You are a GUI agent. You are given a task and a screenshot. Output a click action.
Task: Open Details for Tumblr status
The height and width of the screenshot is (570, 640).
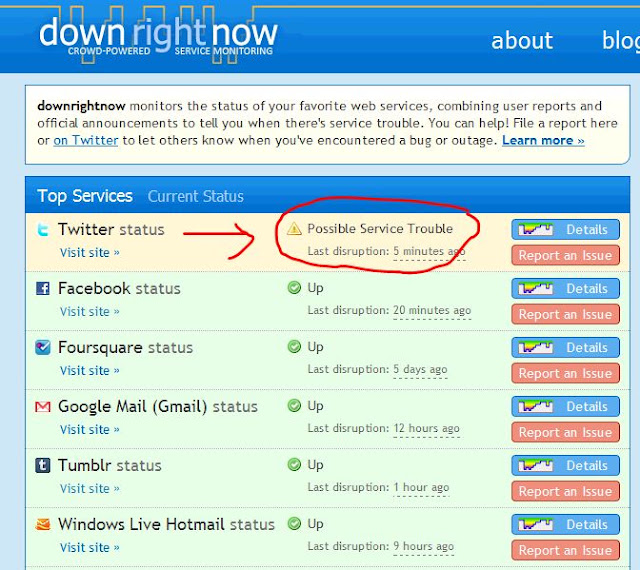tap(565, 465)
